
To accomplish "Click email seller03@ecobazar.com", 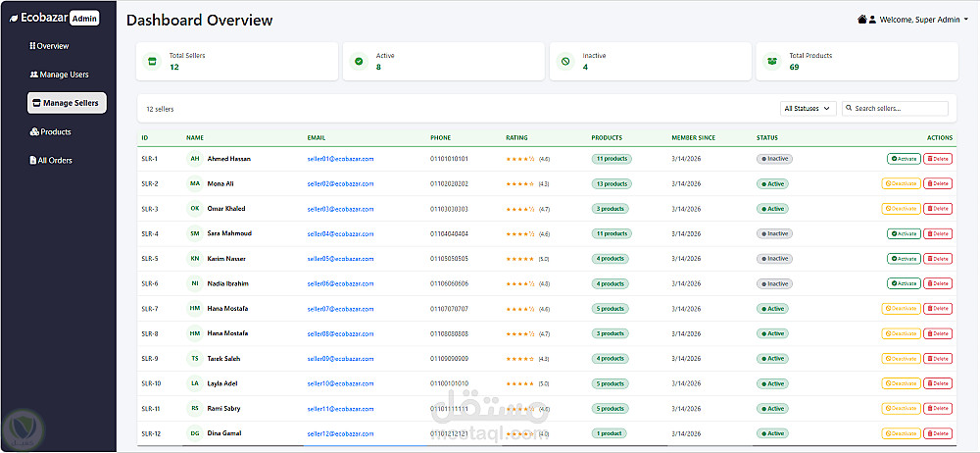I will coord(341,209).
